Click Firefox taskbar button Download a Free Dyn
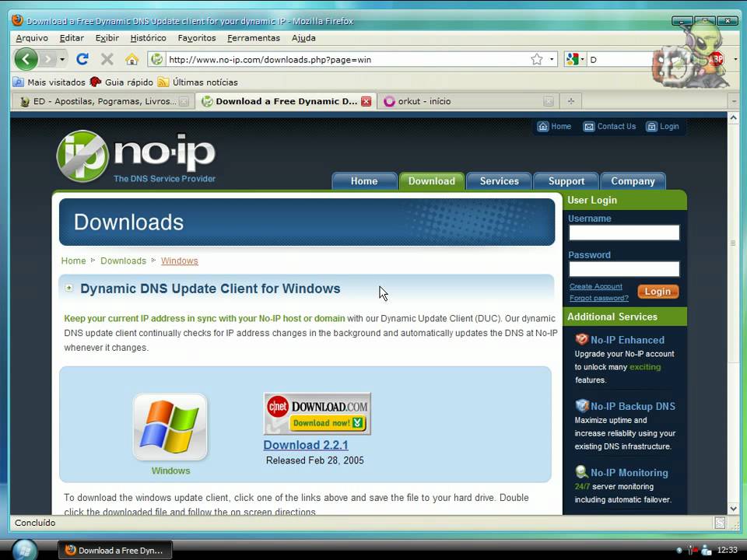The height and width of the screenshot is (560, 747). coord(115,551)
